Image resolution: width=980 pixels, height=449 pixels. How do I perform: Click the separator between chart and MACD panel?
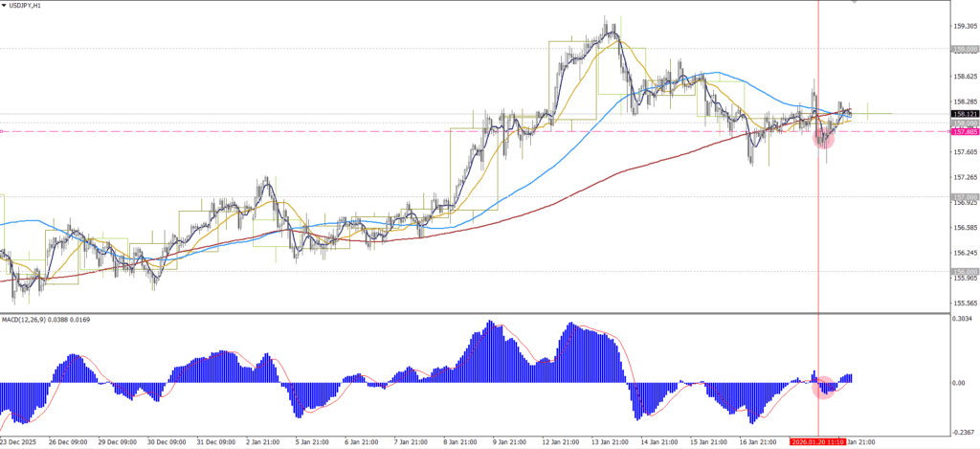pos(479,312)
